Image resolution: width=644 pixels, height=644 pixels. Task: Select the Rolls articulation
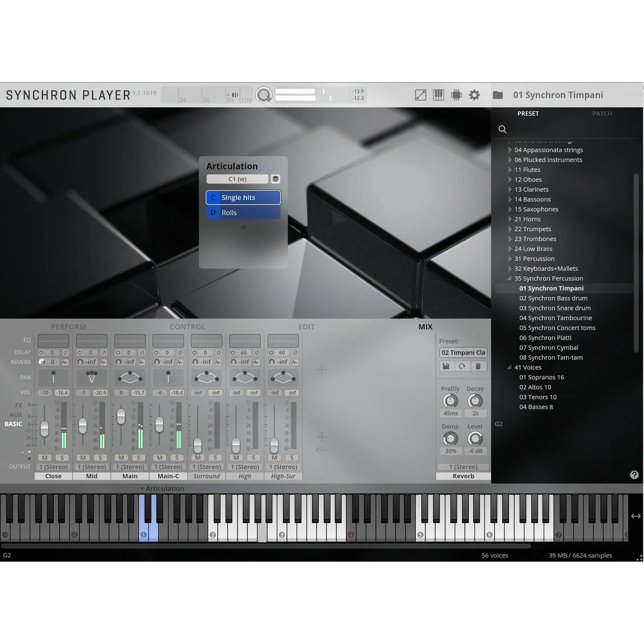pos(243,213)
